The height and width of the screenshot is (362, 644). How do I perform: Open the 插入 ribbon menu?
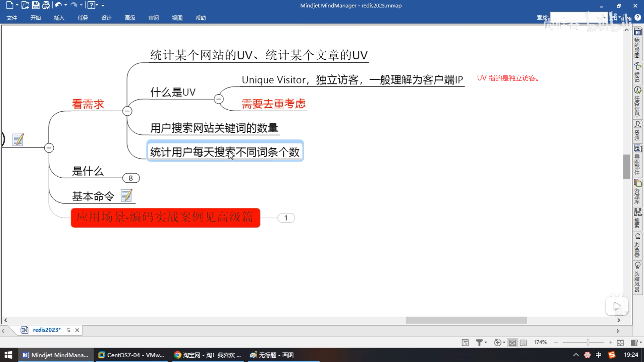point(59,18)
